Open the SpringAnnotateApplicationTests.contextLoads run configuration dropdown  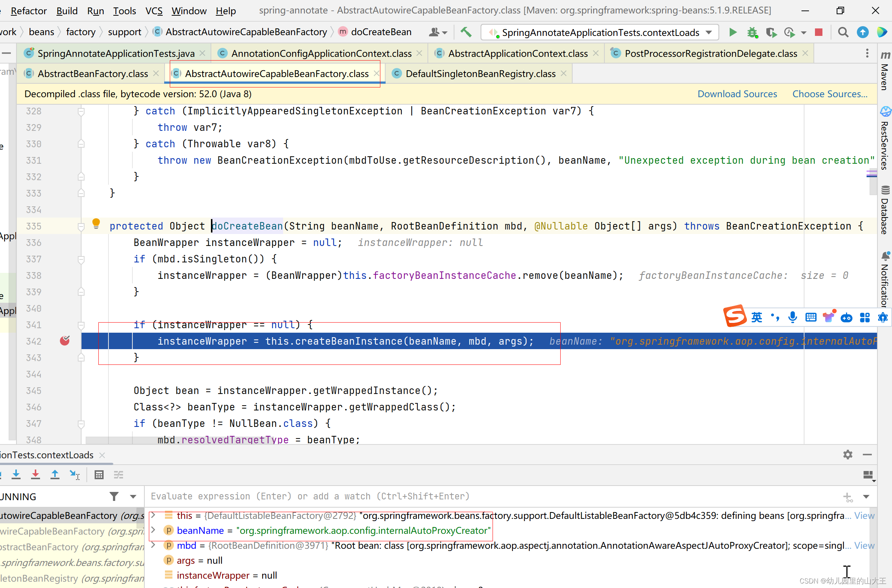point(600,32)
